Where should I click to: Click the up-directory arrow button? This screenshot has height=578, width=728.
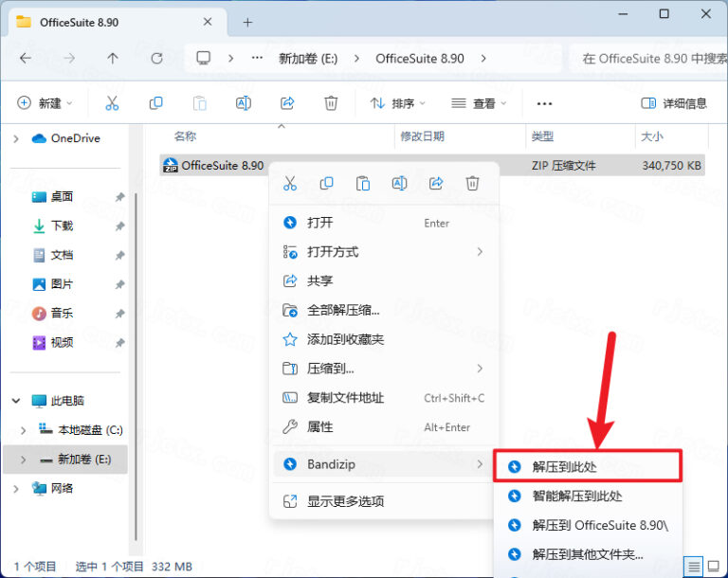click(113, 58)
